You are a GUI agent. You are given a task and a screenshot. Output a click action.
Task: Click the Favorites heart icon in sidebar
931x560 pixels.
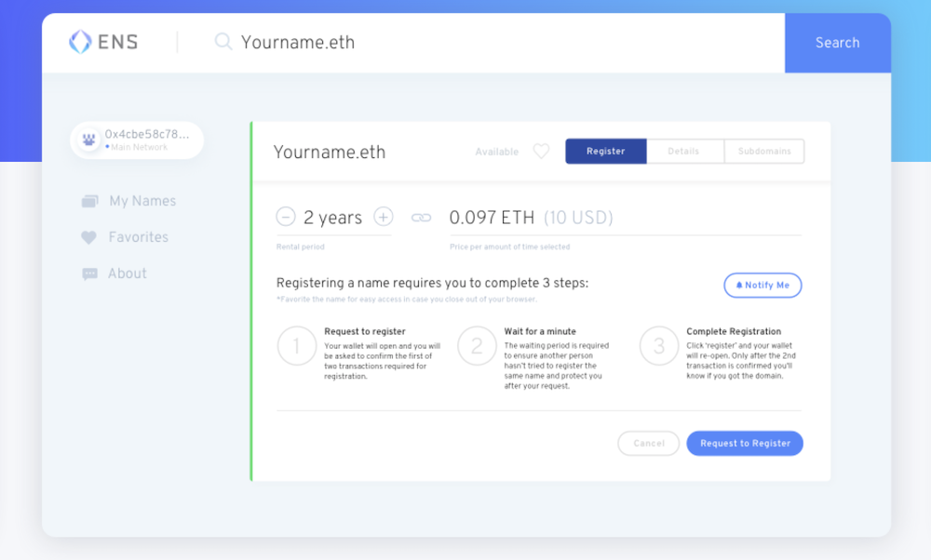click(89, 237)
